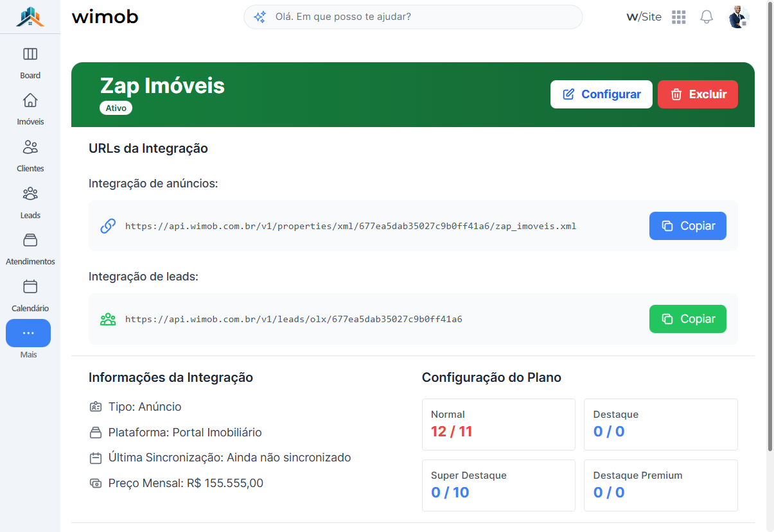Click 'Preço Mensal: R$ 155.555,00' text
Image resolution: width=774 pixels, height=532 pixels.
pyautogui.click(x=186, y=483)
